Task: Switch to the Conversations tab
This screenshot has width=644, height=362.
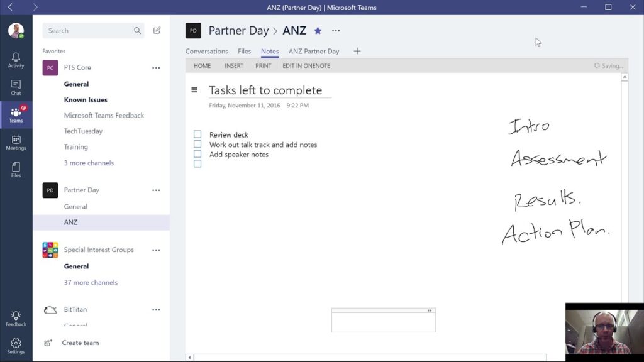Action: tap(207, 51)
